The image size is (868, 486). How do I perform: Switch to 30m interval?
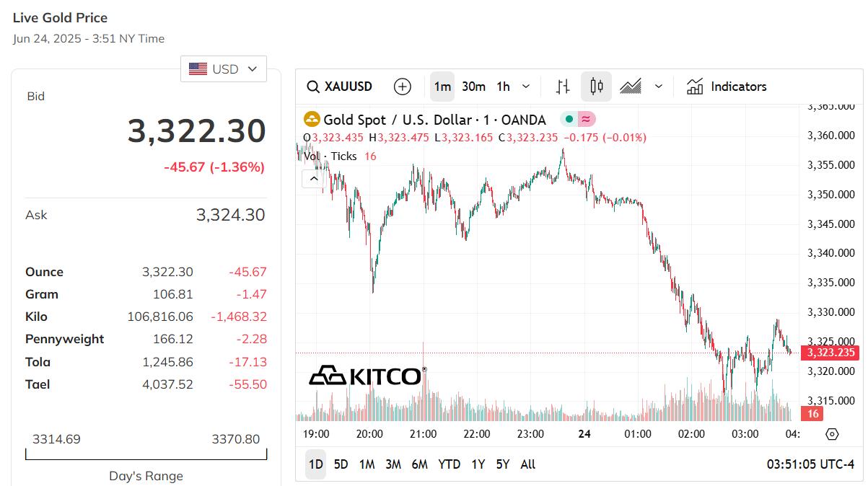pos(473,87)
